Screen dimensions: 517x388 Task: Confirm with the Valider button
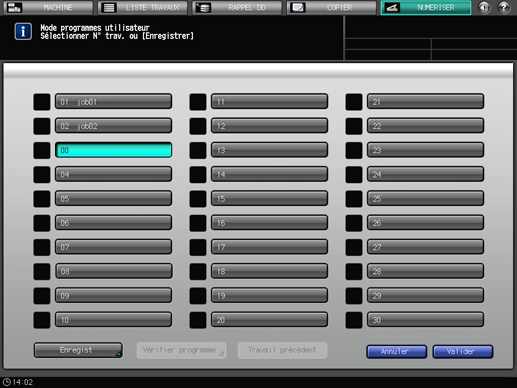(463, 351)
